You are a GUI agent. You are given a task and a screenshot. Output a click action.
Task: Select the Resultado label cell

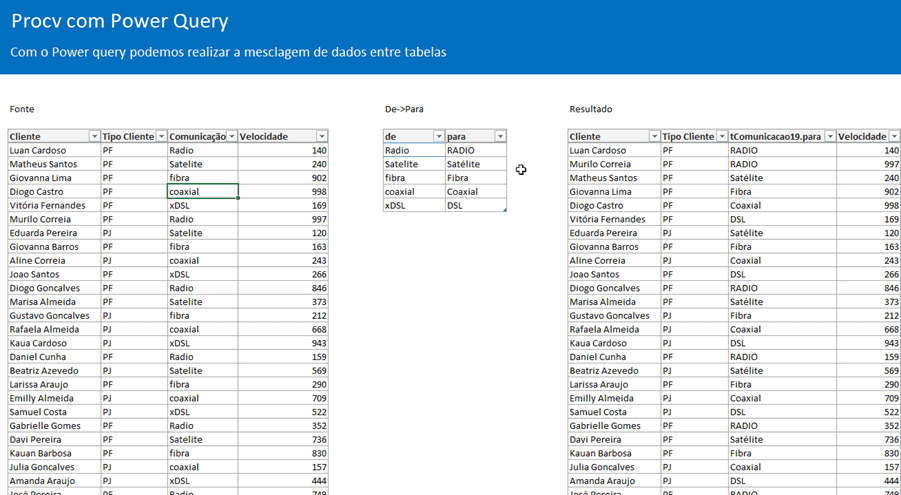591,109
